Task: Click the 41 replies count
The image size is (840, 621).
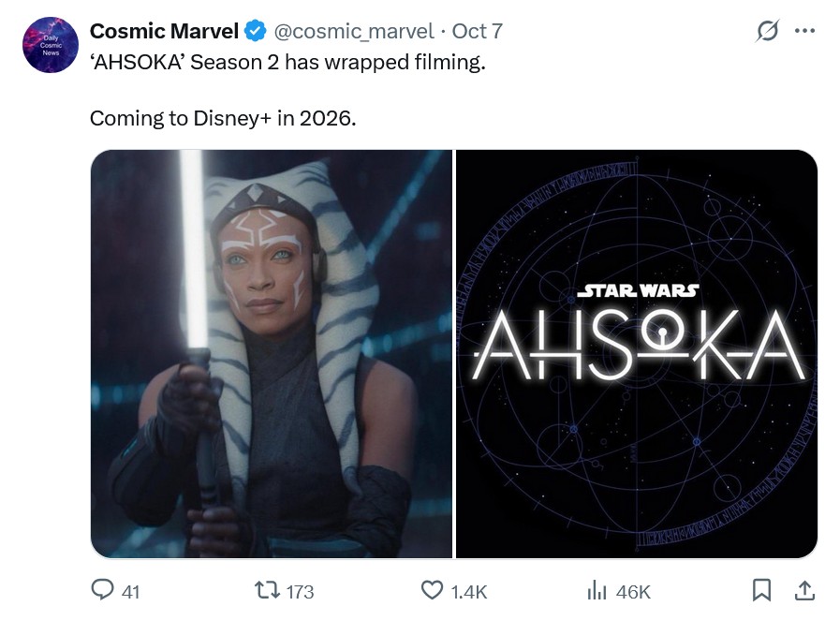Action: (x=131, y=591)
